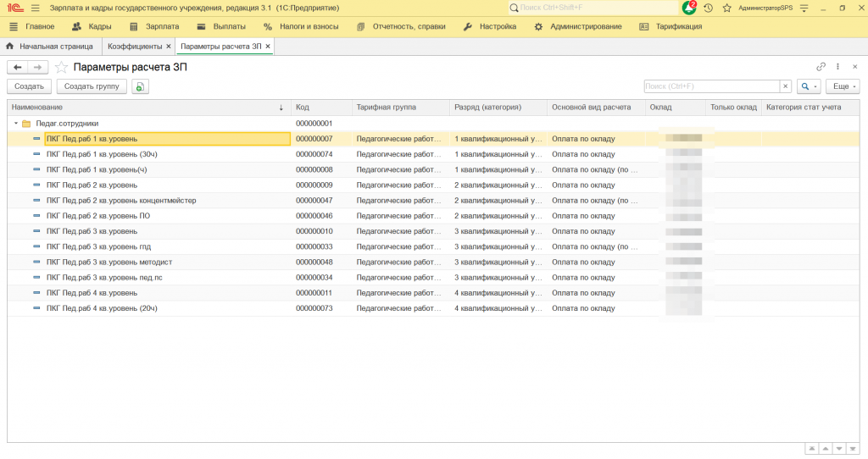Screen dimensions: 868x459
Task: Open form options three-dot menu
Action: [837, 67]
